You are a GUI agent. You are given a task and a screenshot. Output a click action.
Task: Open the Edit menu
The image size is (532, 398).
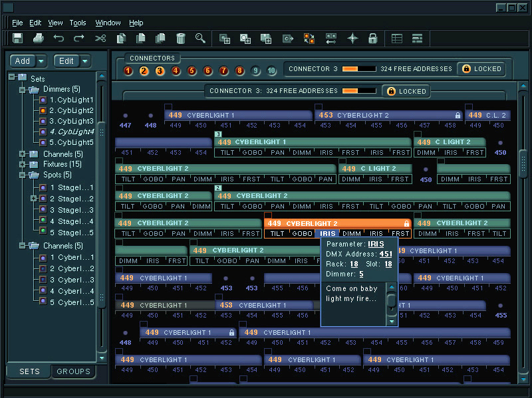(x=35, y=23)
